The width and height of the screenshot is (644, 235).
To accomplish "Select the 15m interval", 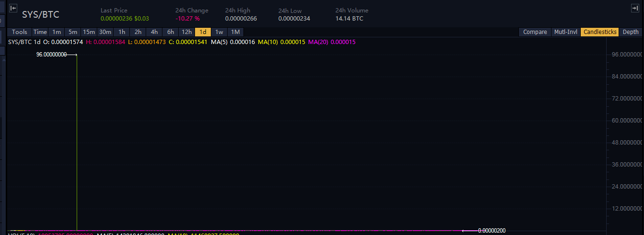I will click(x=89, y=32).
